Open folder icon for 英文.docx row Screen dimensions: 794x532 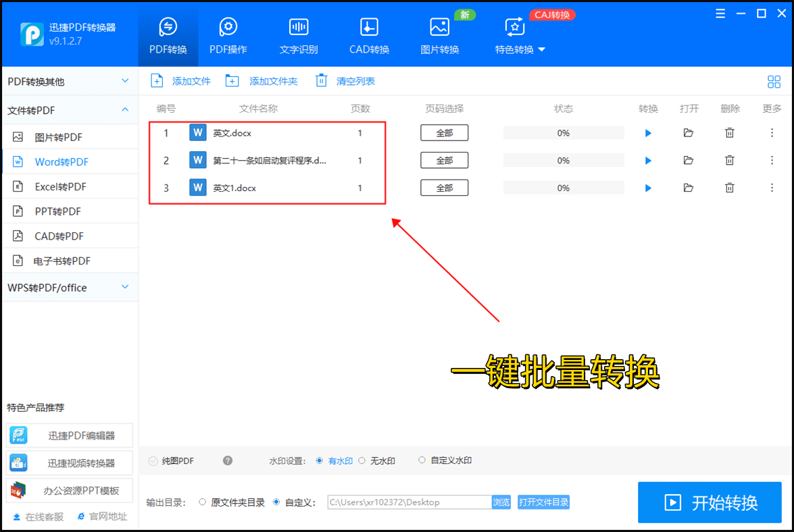(688, 133)
